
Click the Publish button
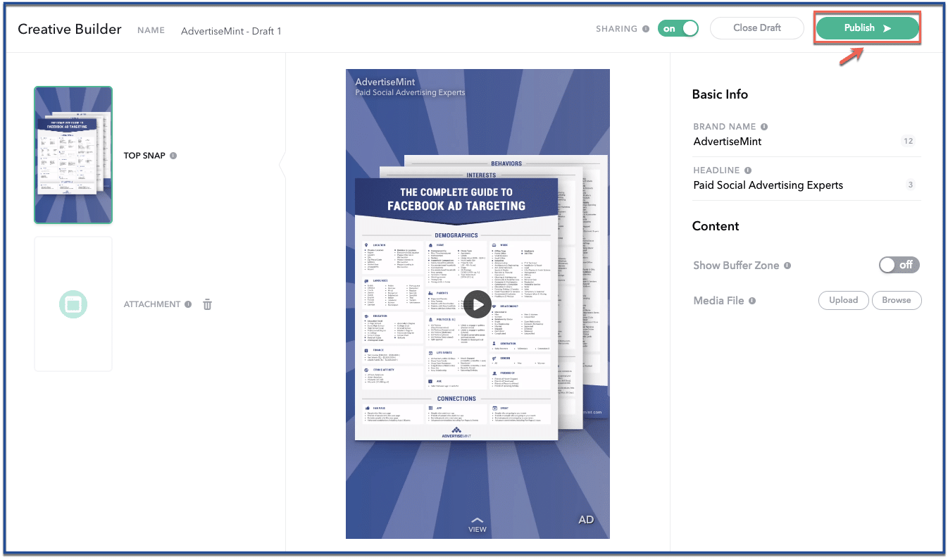868,28
